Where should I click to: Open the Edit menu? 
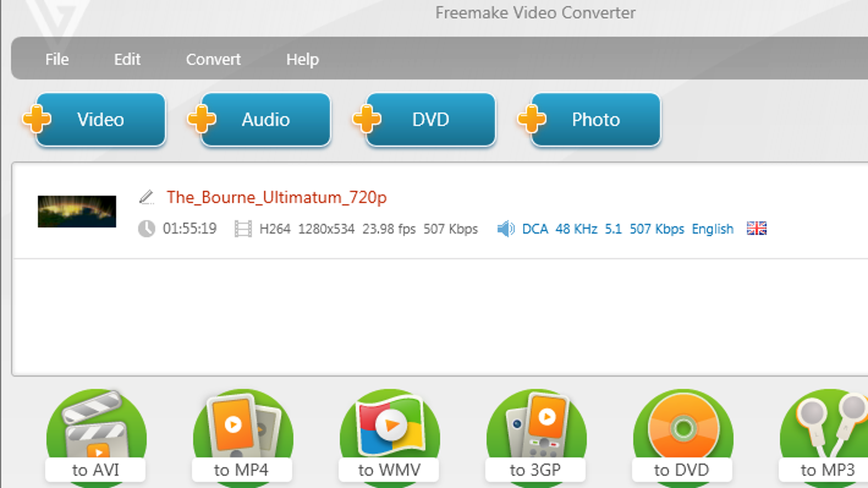127,59
